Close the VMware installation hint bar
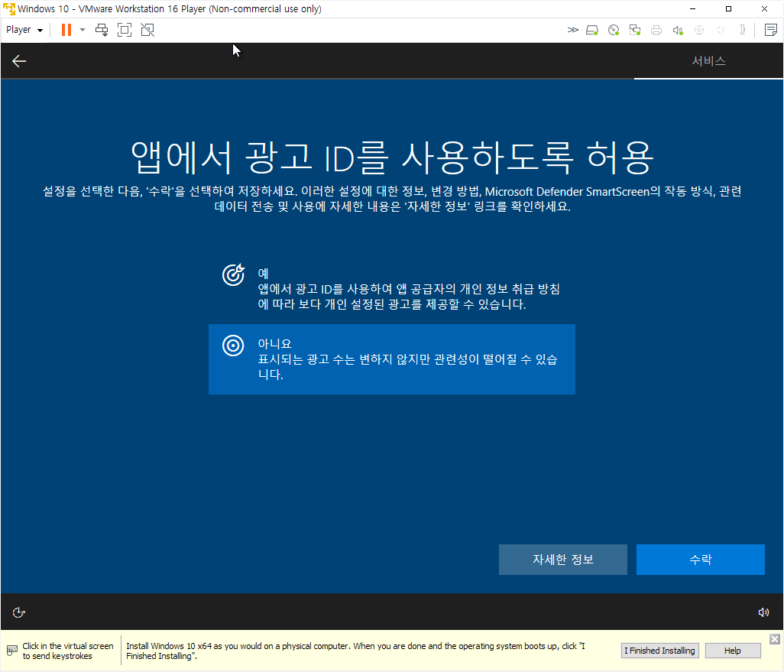The height and width of the screenshot is (672, 784). tap(775, 639)
